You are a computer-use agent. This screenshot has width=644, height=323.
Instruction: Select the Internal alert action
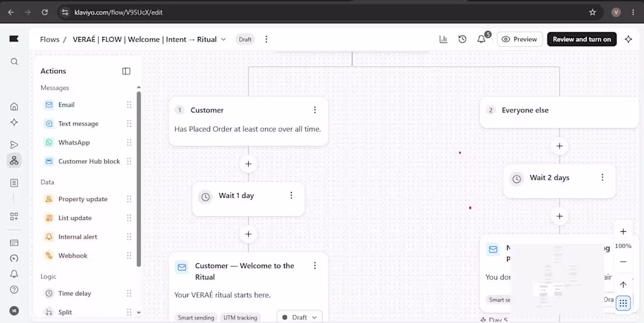[87, 237]
